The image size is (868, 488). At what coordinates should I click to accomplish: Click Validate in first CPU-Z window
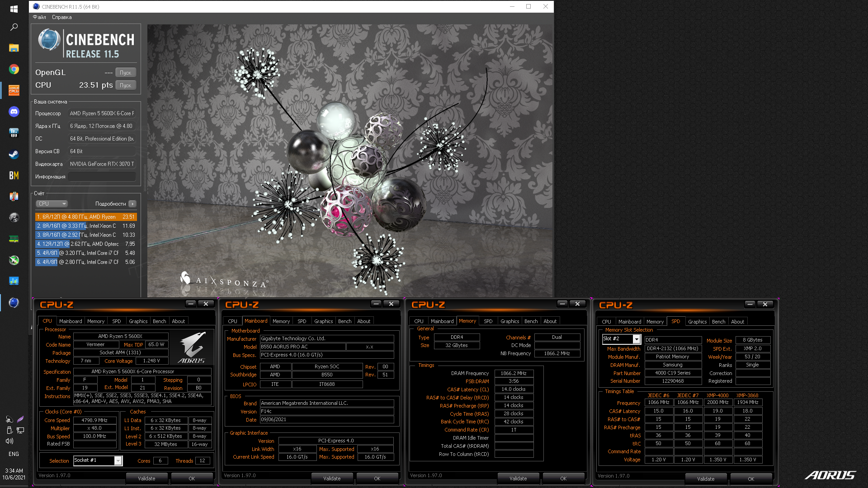tap(146, 479)
